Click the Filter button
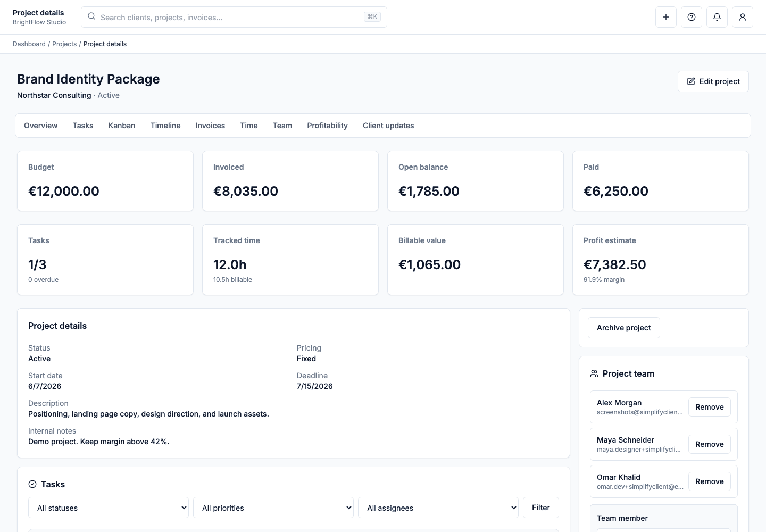The image size is (766, 532). click(x=541, y=508)
